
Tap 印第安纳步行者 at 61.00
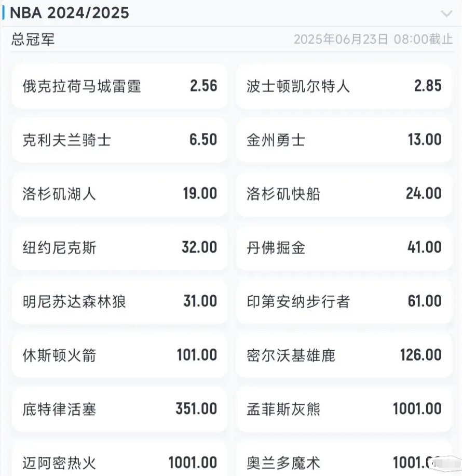[344, 301]
